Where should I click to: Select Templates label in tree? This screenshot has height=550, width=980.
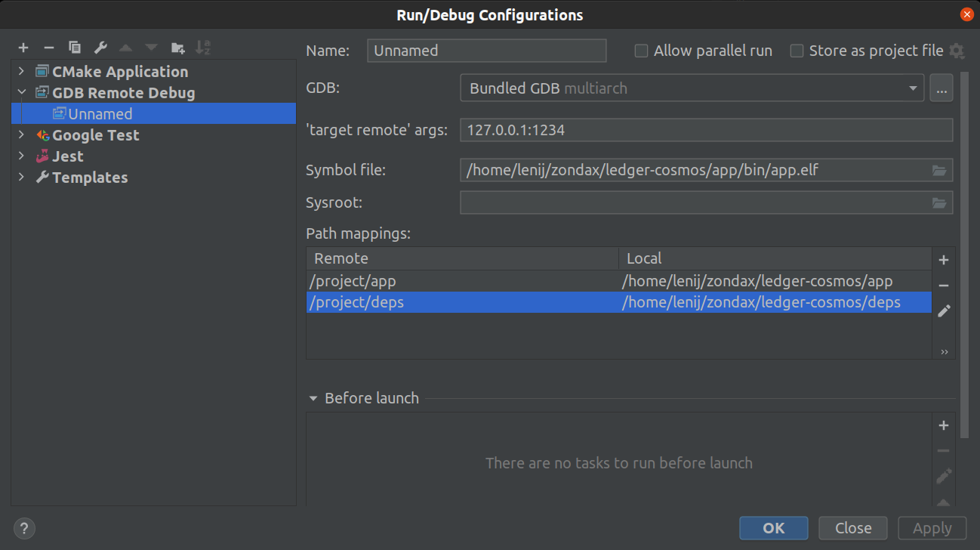[x=90, y=178]
